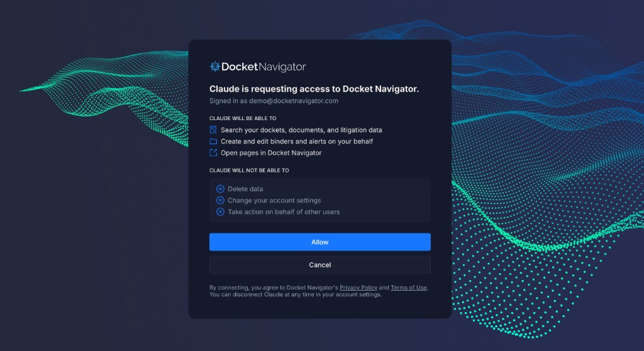This screenshot has height=351, width=644.
Task: Click the X icon next to Delete data
Action: click(x=221, y=189)
